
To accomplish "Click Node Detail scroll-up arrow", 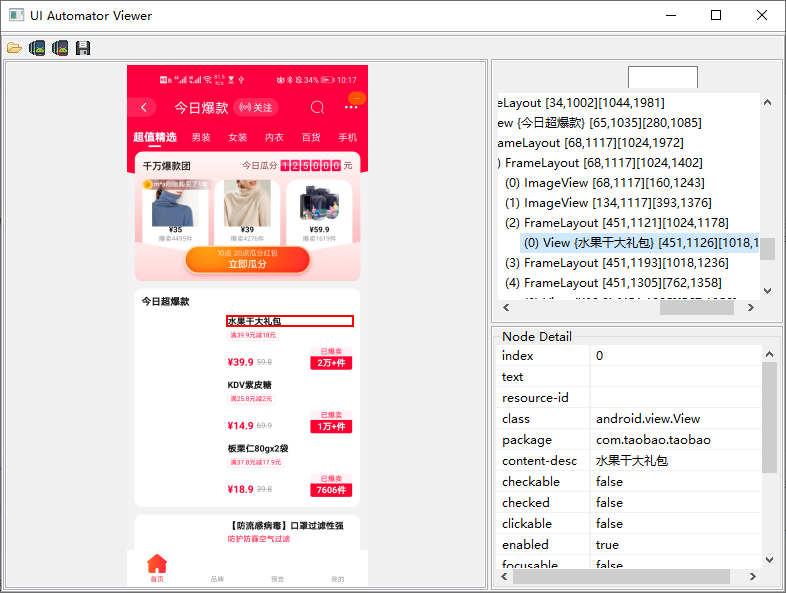I will tap(769, 354).
